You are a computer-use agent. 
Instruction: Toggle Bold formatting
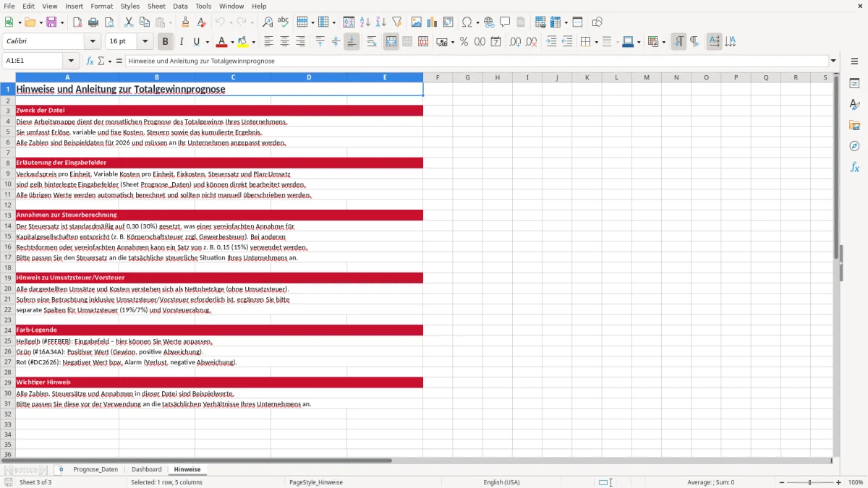(x=166, y=42)
